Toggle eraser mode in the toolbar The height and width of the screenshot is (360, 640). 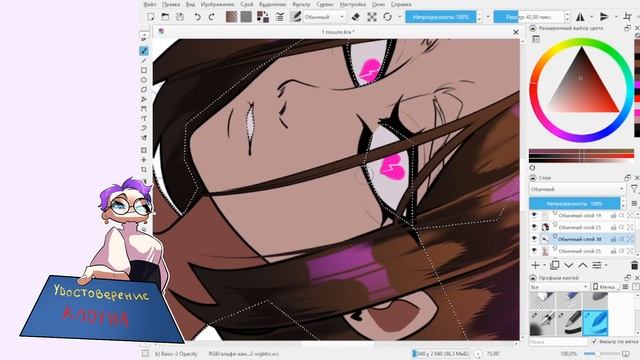pyautogui.click(x=356, y=17)
